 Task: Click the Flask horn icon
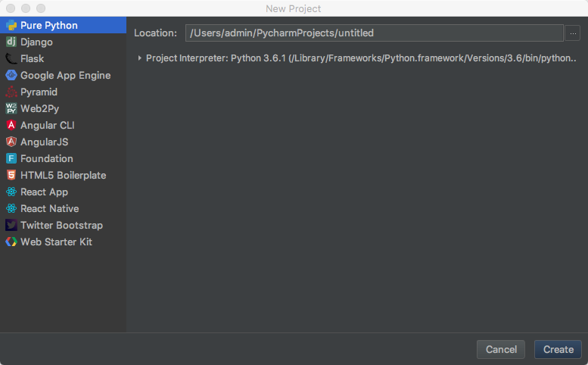pyautogui.click(x=11, y=58)
